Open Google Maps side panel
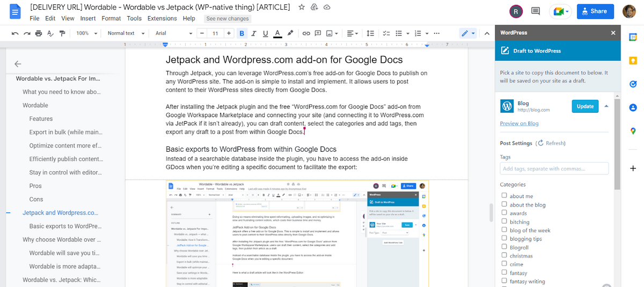The width and height of the screenshot is (644, 287). 633,131
